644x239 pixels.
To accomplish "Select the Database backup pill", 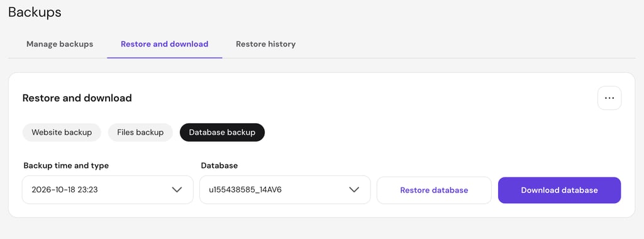I will pyautogui.click(x=222, y=132).
